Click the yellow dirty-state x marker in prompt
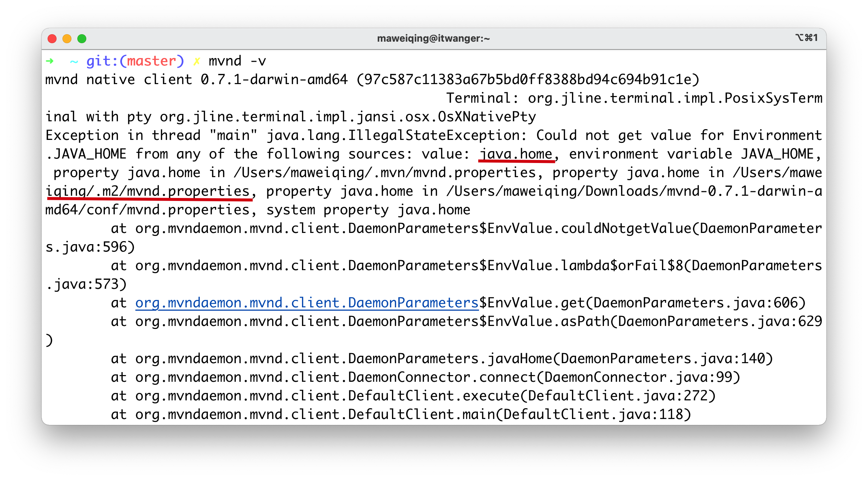 [197, 61]
